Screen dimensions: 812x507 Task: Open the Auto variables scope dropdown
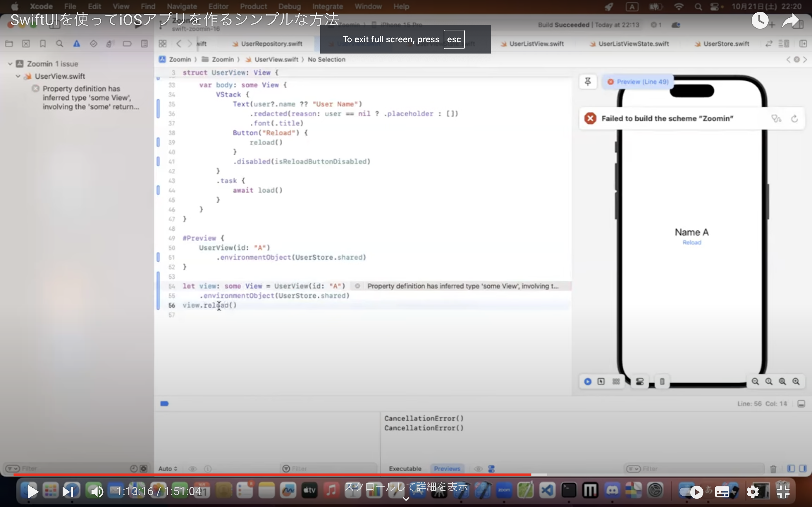[x=168, y=469]
